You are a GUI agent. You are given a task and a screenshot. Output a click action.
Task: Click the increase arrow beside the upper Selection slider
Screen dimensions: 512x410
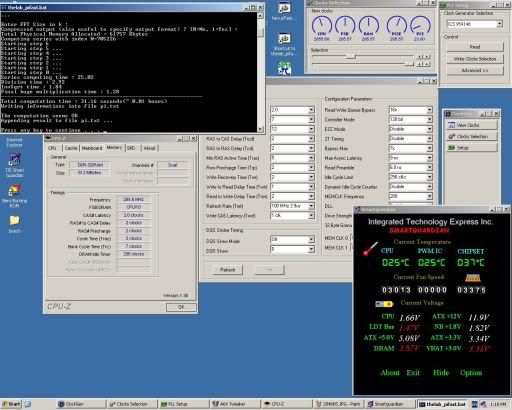point(427,57)
